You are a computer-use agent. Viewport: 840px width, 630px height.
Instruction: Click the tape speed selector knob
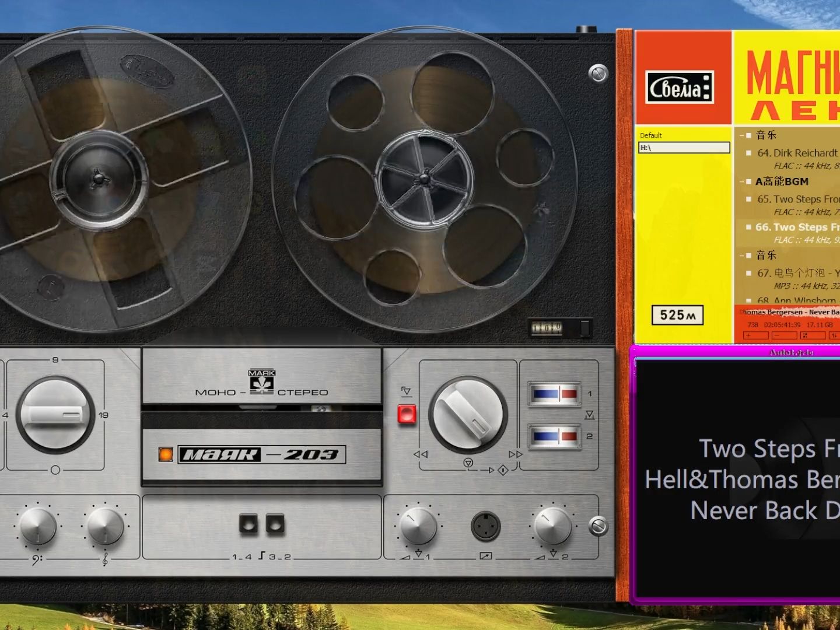coord(55,415)
